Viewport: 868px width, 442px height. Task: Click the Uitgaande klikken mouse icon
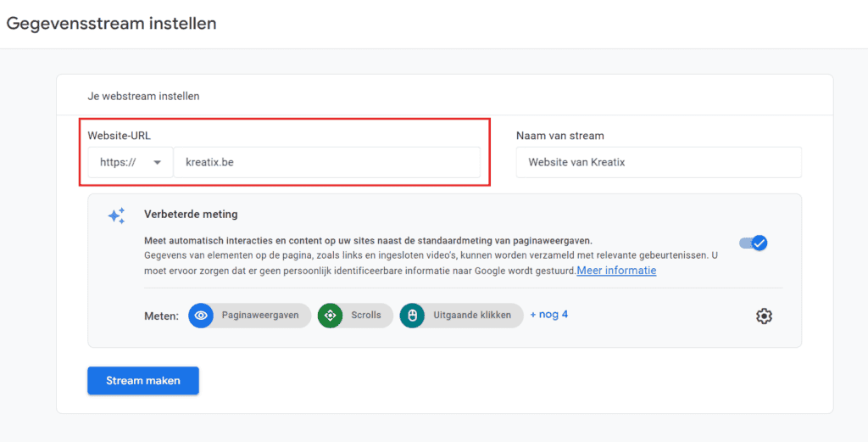[412, 316]
